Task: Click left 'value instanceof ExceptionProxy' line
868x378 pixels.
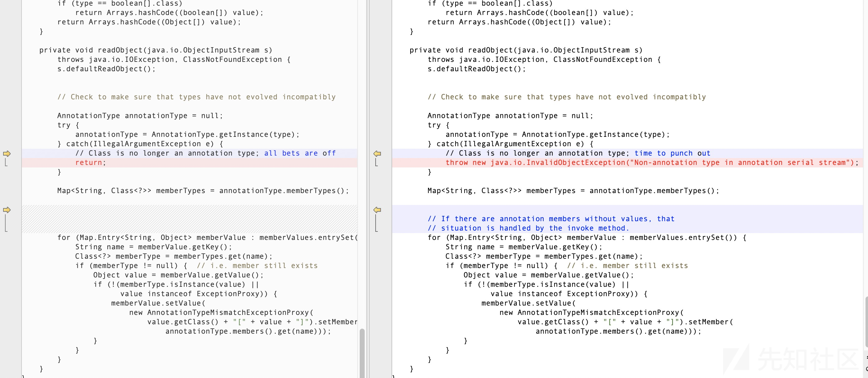Action: pos(199,294)
